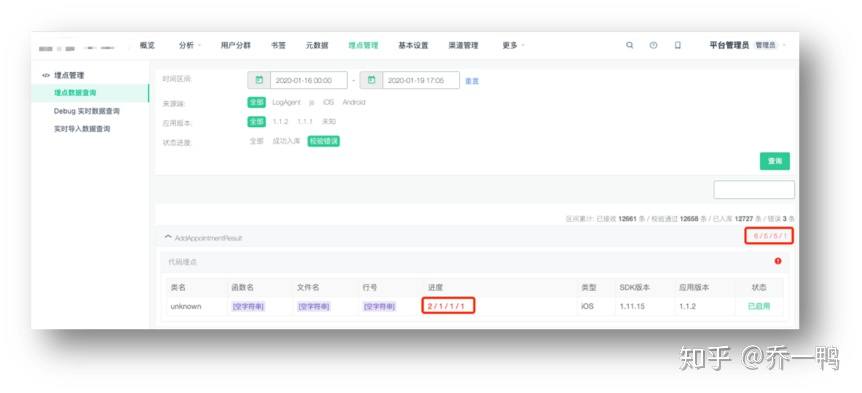Open 埋点管理 top menu item
The width and height of the screenshot is (862, 393).
click(363, 46)
